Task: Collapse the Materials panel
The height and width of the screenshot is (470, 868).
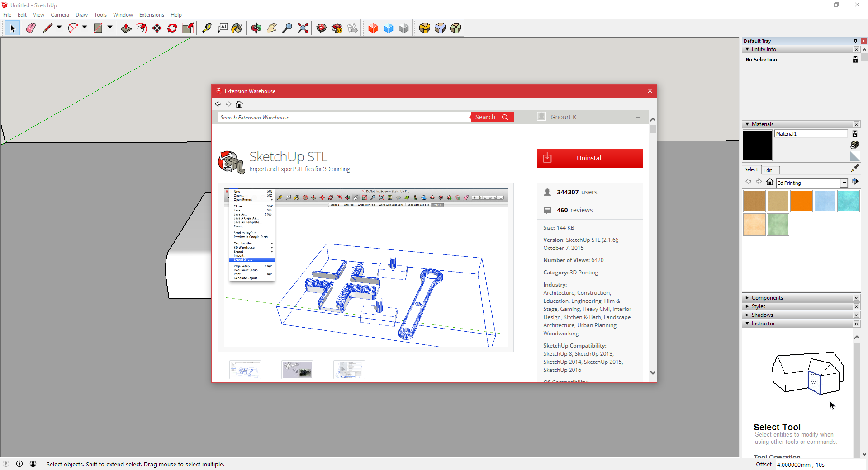Action: point(747,124)
